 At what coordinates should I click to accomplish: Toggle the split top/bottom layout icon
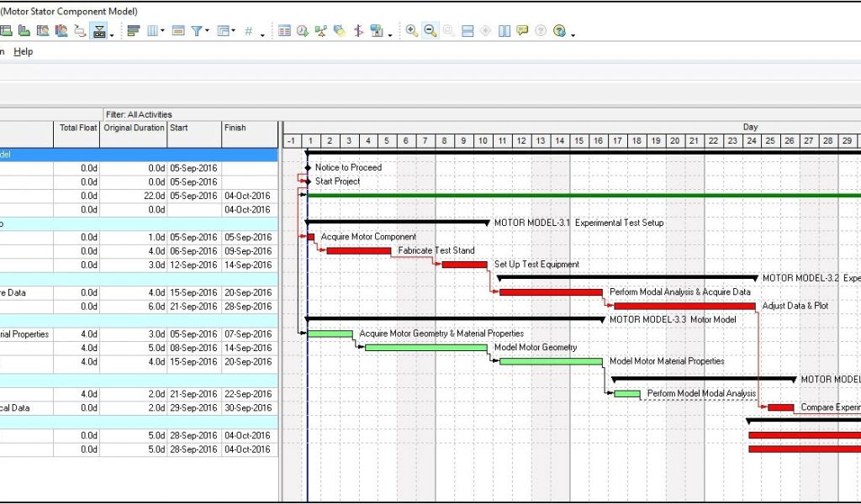467,31
